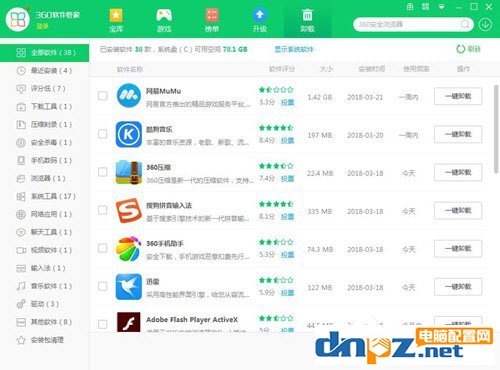The height and width of the screenshot is (370, 500).
Task: Click the 网络应用 globe icon
Action: pyautogui.click(x=21, y=214)
